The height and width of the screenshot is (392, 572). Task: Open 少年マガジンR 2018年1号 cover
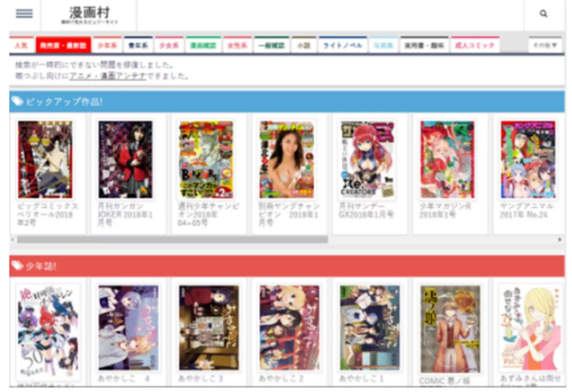(448, 159)
